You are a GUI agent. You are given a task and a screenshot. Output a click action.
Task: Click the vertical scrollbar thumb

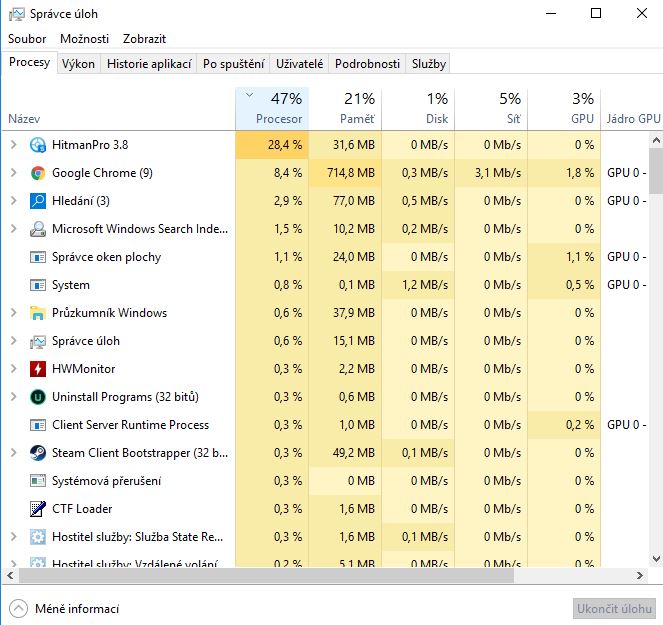(x=656, y=171)
